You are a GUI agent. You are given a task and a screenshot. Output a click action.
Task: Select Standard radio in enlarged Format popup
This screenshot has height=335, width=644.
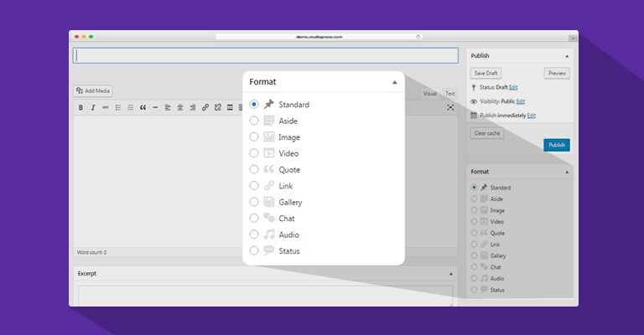pyautogui.click(x=254, y=104)
